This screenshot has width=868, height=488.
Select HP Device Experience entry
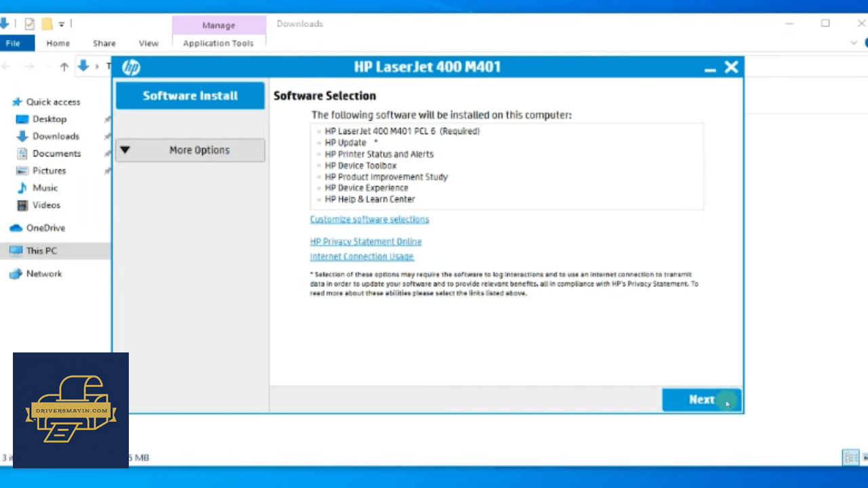(366, 188)
